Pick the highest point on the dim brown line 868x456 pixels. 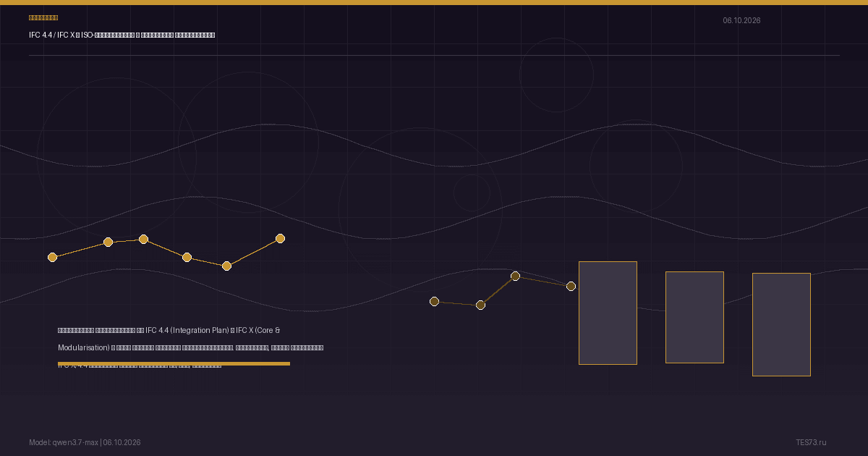515,276
